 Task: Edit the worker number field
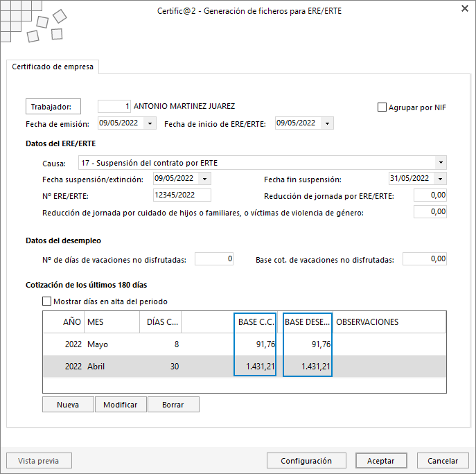114,106
